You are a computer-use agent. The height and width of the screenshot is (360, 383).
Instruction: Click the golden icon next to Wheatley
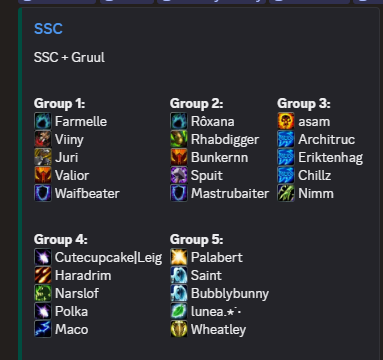click(179, 329)
